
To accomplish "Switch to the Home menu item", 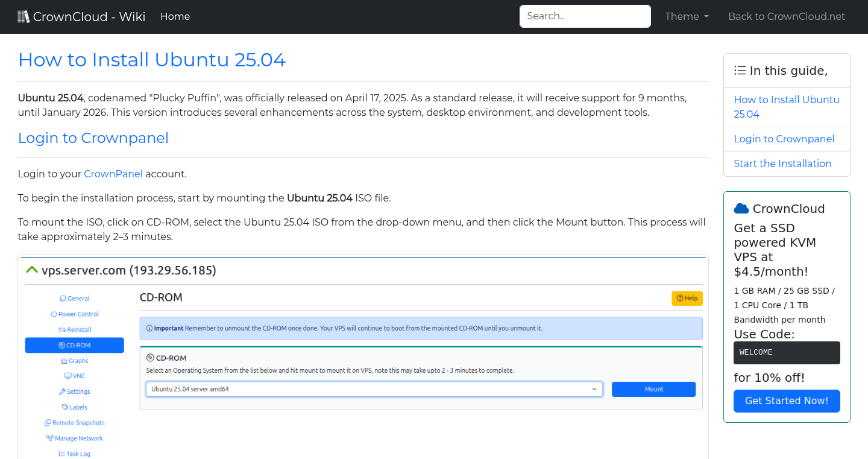I will (175, 16).
